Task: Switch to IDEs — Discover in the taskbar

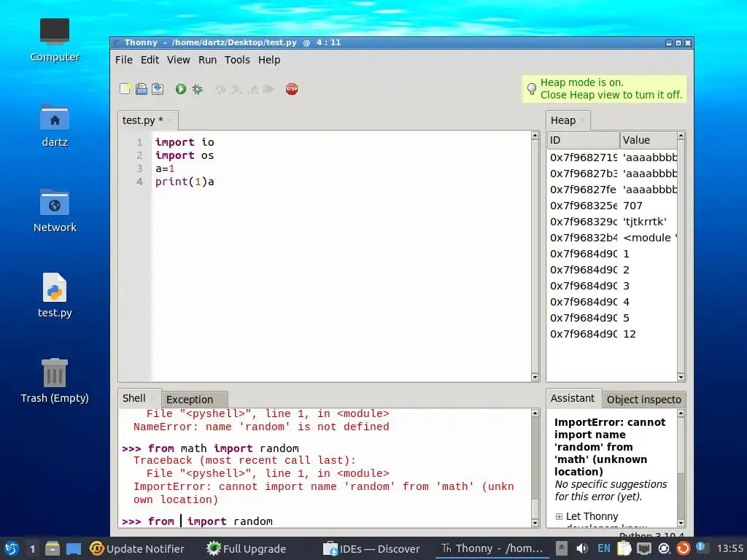Action: (371, 548)
